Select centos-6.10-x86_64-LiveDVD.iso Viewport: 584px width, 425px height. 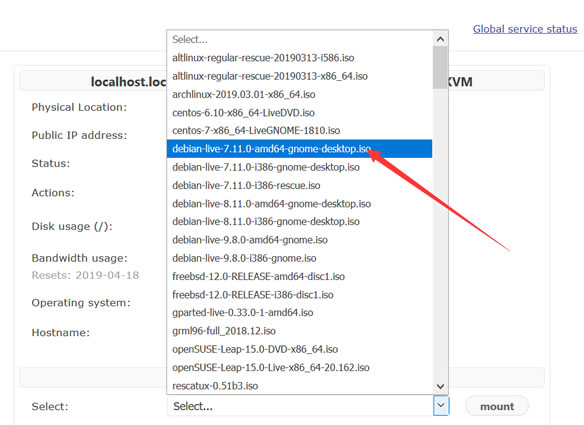tap(299, 112)
